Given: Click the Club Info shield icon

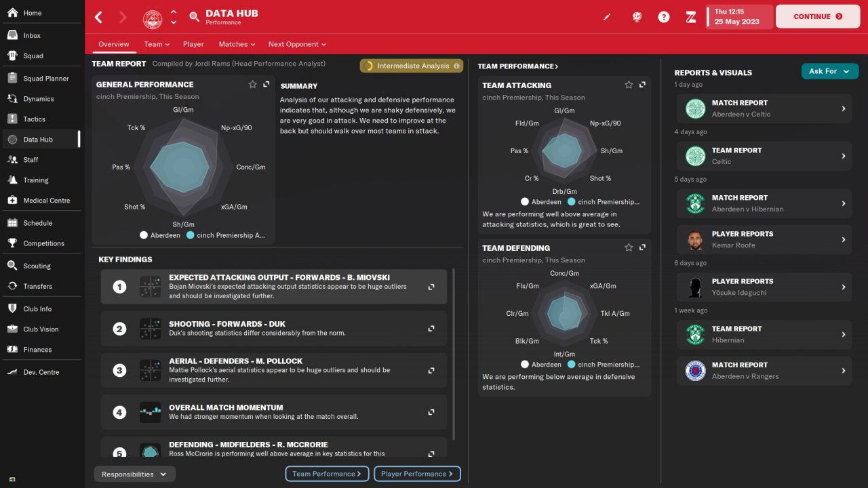Looking at the screenshot, I should (x=12, y=308).
